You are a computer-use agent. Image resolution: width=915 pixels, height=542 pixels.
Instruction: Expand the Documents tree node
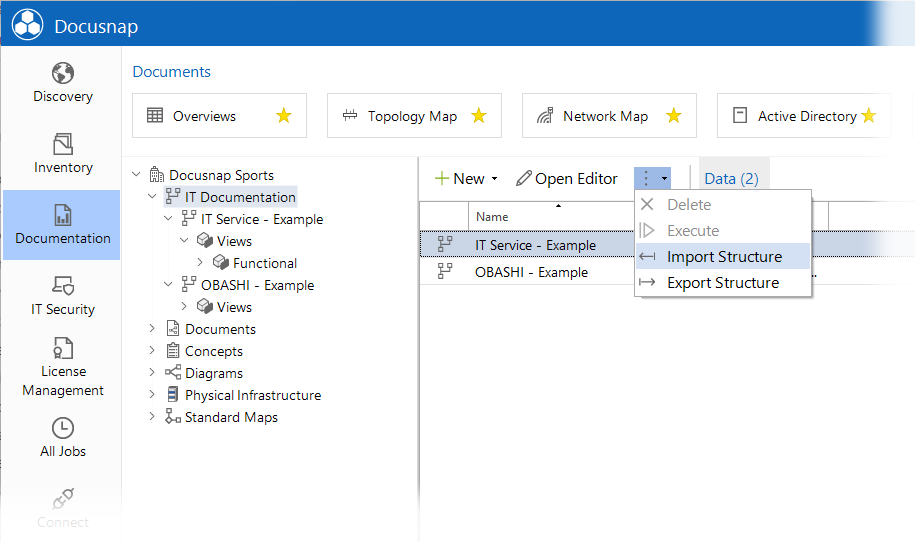click(x=152, y=328)
